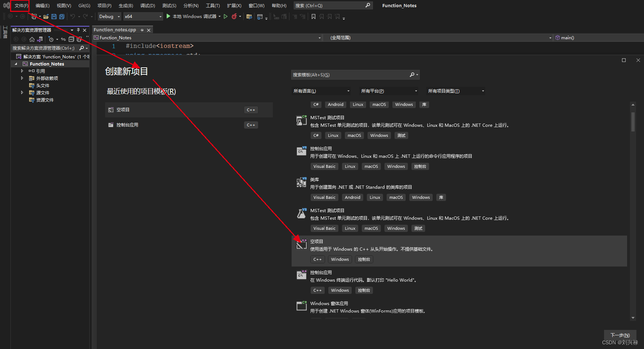The image size is (644, 349).
Task: Click magnifier icon in template search box
Action: tap(412, 75)
